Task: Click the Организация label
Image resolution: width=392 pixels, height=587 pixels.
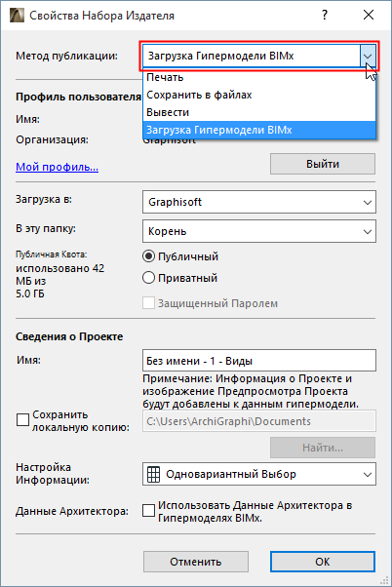Action: [x=52, y=140]
